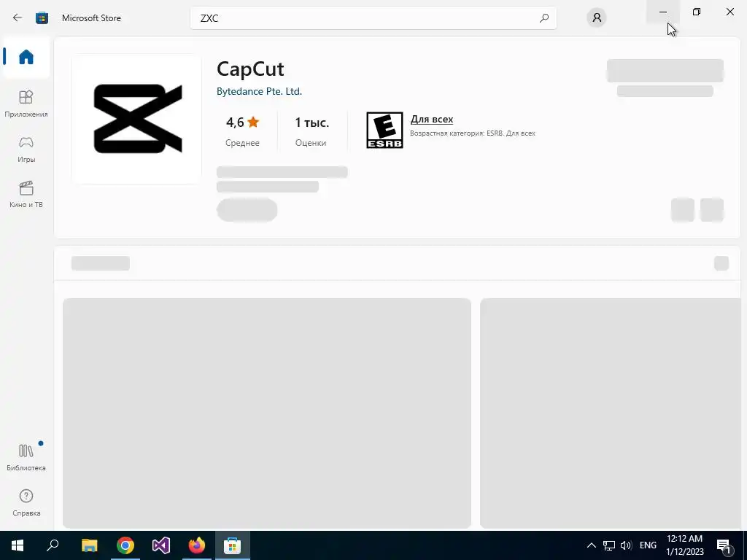Screen dimensions: 747x560
Task: Launch Google Chrome from the taskbar
Action: pyautogui.click(x=125, y=545)
